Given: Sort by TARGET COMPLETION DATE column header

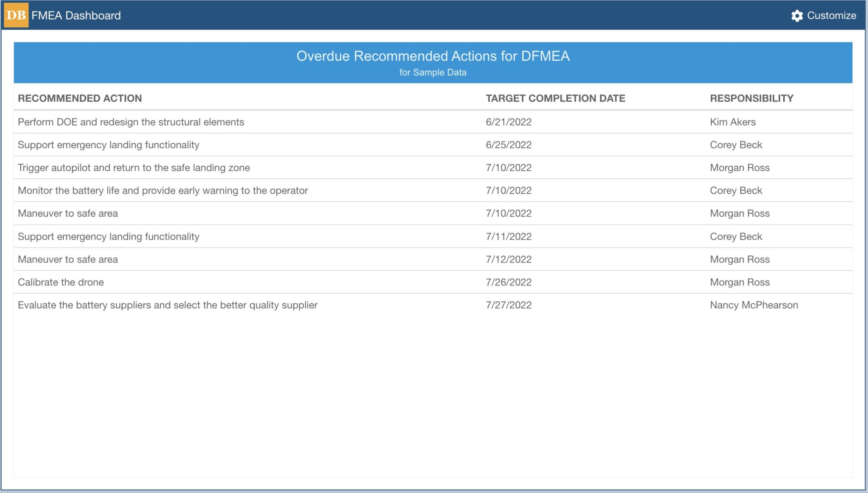Looking at the screenshot, I should pos(556,98).
